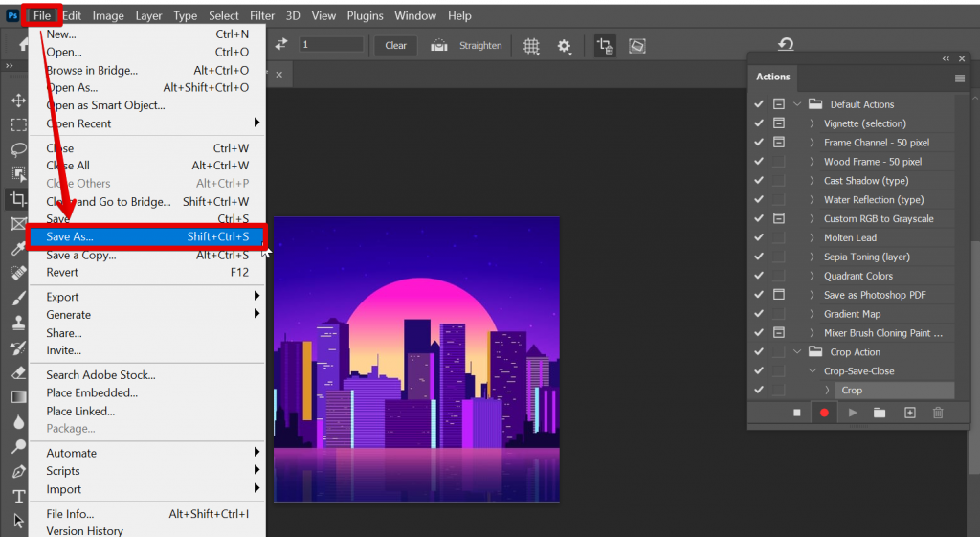Click the crop ratio input field
Viewport: 980px width, 537px height.
[x=331, y=45]
